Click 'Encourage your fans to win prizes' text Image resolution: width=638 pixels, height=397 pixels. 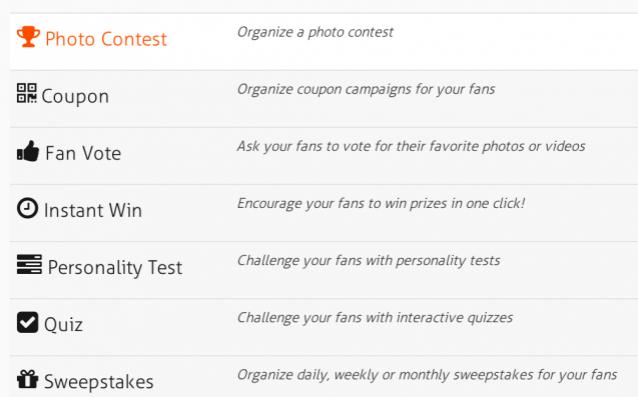[381, 203]
